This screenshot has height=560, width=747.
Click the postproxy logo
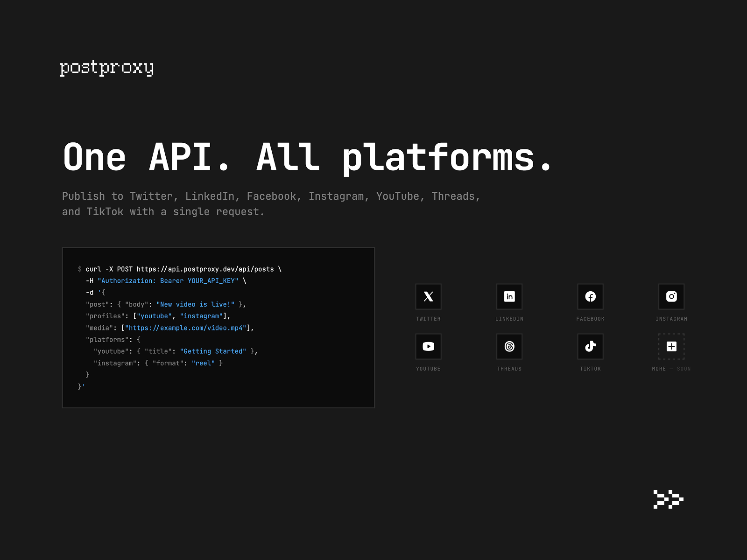pos(106,69)
